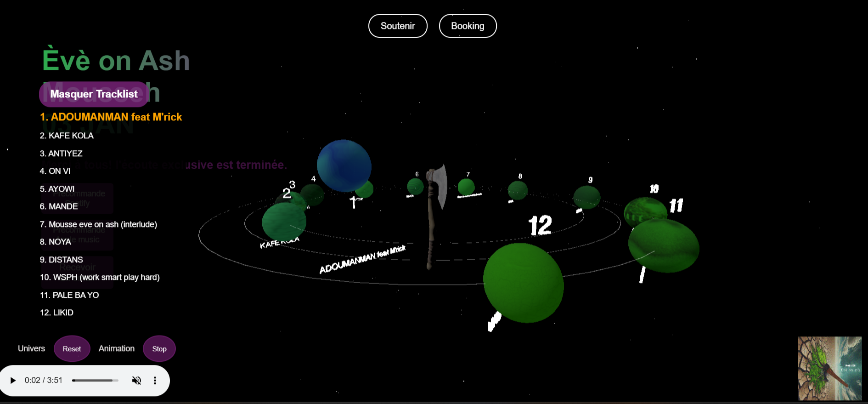Click the green planet labeled 12

tap(523, 283)
